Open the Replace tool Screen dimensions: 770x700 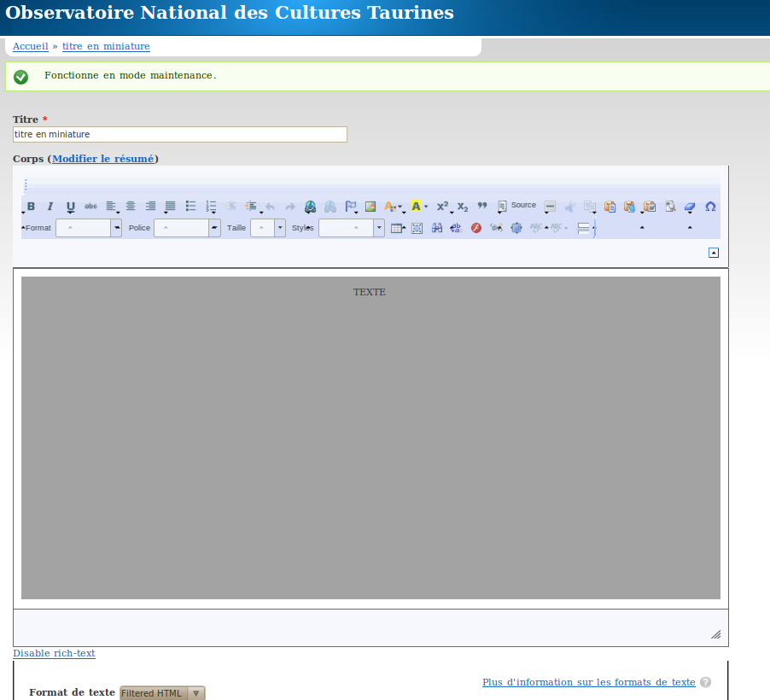456,228
